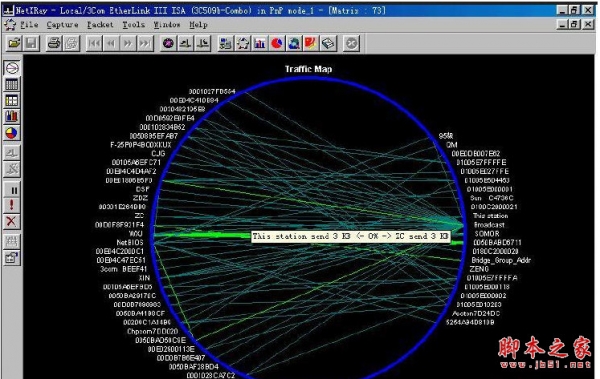
Task: Jump to last packet with the skip-forward arrow
Action: (145, 43)
